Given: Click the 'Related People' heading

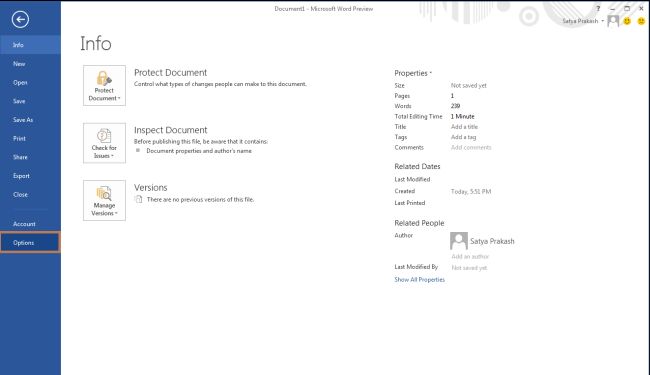Looking at the screenshot, I should pos(419,223).
